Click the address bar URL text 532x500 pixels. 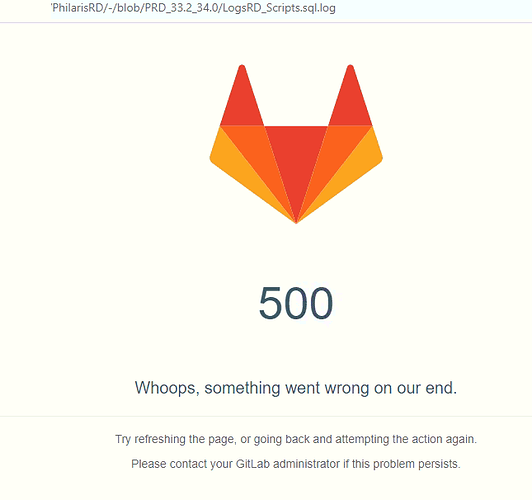coord(193,8)
